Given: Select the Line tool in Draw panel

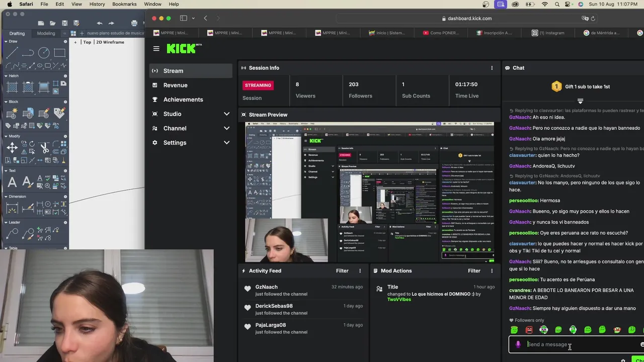Looking at the screenshot, I should coord(12,53).
